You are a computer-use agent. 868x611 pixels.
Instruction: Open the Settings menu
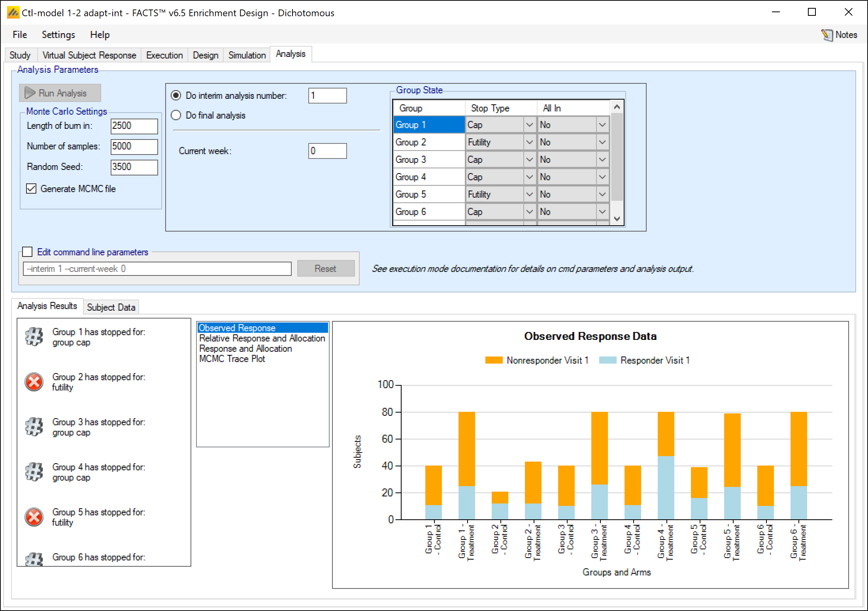[58, 35]
